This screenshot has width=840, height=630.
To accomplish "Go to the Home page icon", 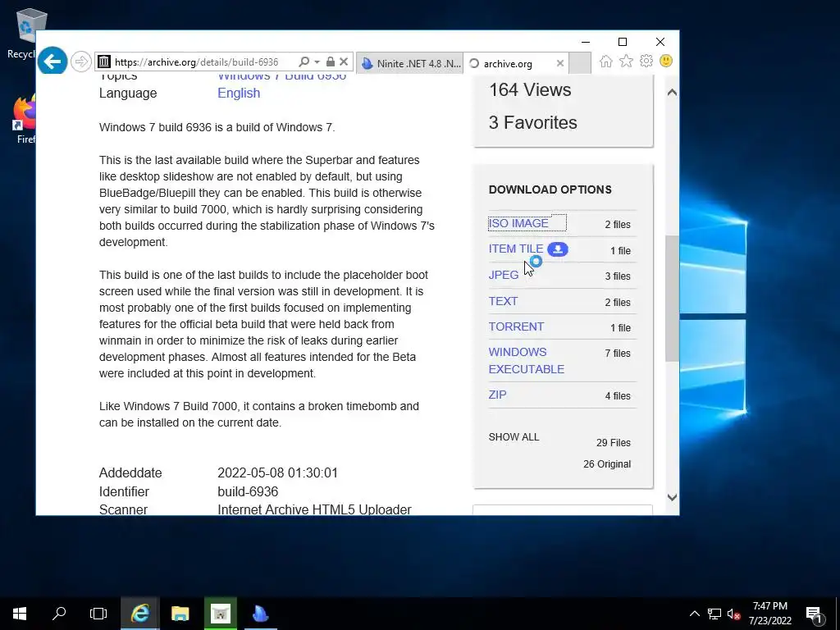I will click(606, 61).
